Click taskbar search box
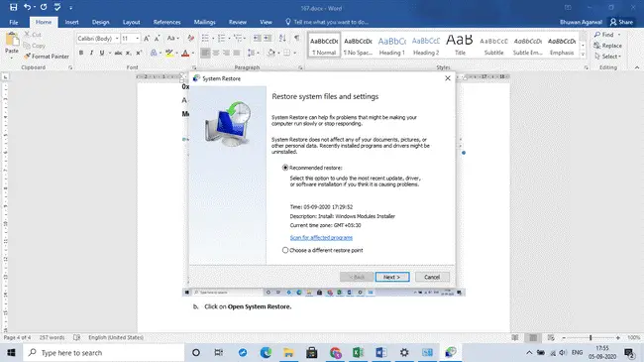Viewport: 644px width, 362px height. tap(104, 352)
